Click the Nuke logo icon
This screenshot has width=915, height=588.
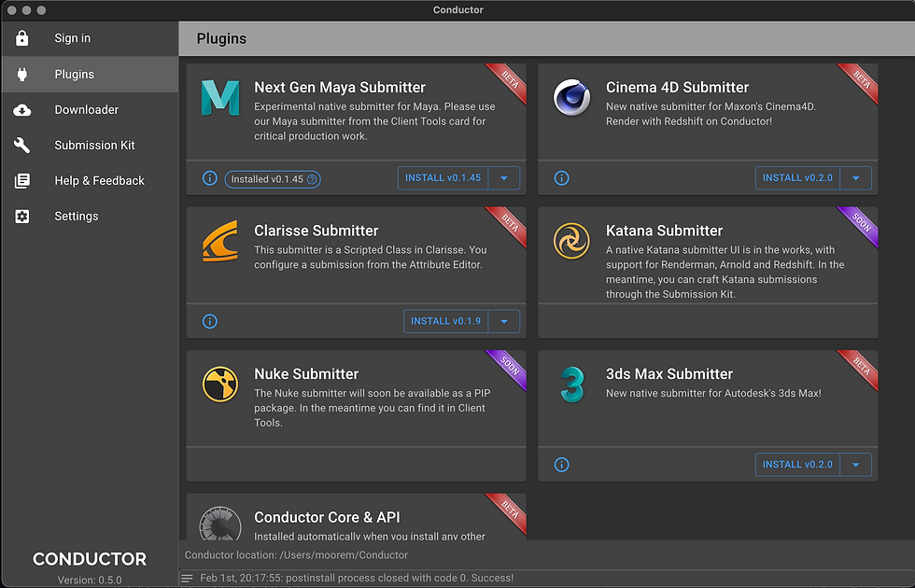(x=220, y=385)
